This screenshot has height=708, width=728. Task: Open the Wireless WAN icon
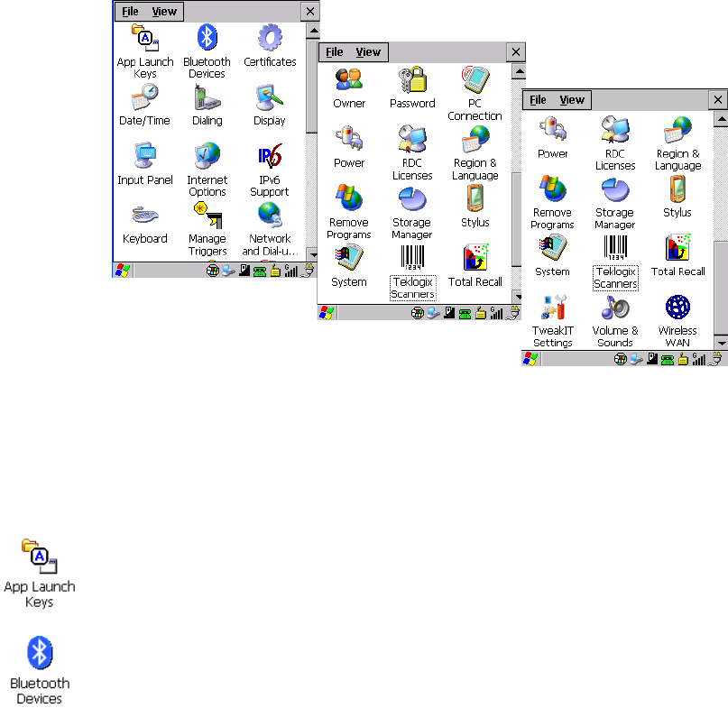click(x=677, y=321)
